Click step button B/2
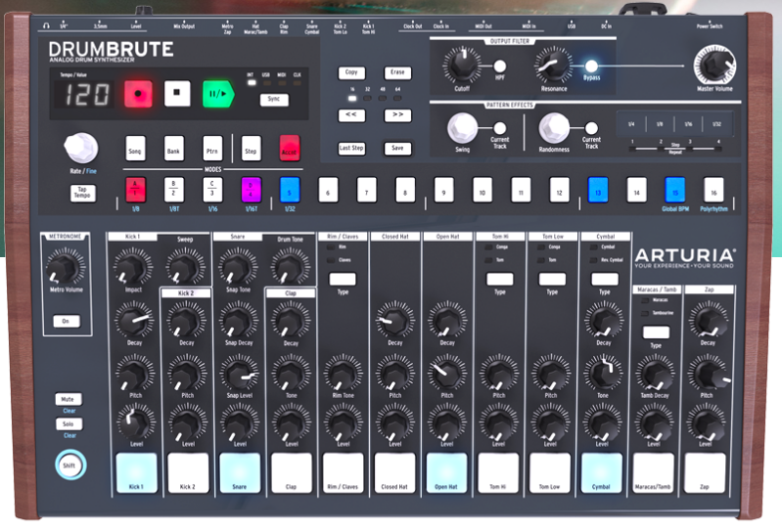This screenshot has width=782, height=532. (173, 190)
